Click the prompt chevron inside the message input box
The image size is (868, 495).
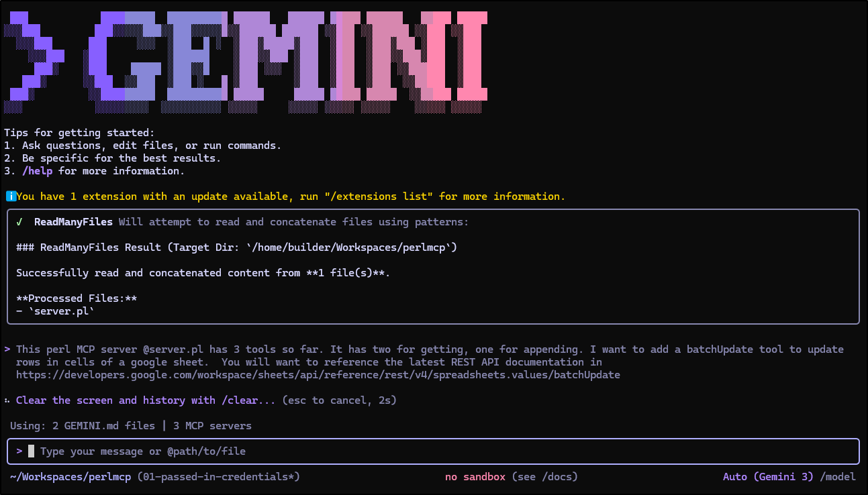(x=19, y=451)
